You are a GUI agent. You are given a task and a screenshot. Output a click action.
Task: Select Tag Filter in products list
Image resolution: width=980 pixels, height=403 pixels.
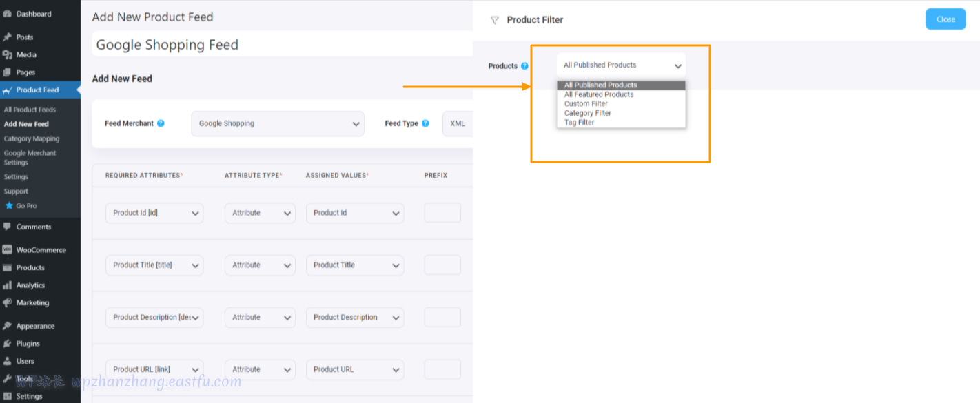(x=579, y=123)
